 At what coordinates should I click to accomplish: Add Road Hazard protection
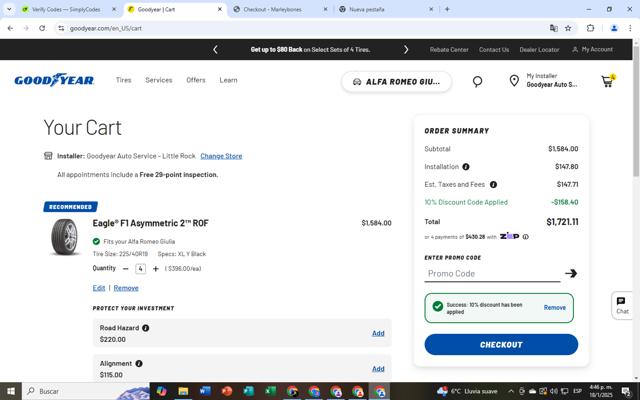tap(378, 333)
